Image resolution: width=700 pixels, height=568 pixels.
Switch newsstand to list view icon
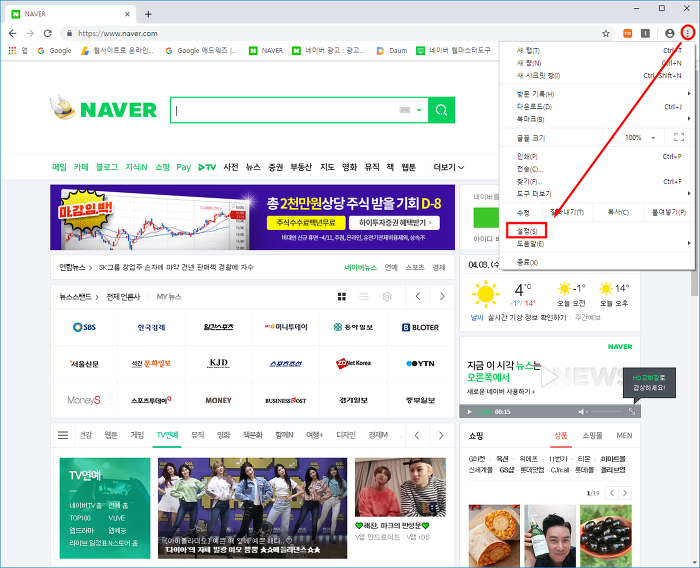364,297
